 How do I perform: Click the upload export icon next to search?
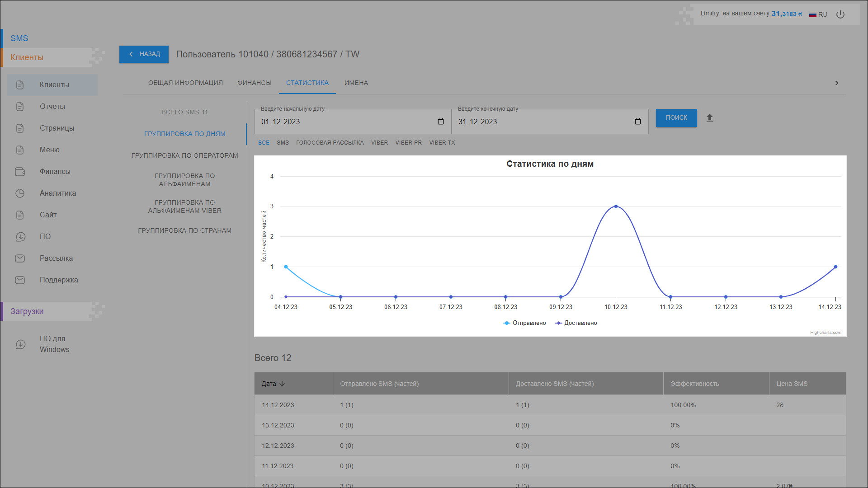click(x=710, y=118)
